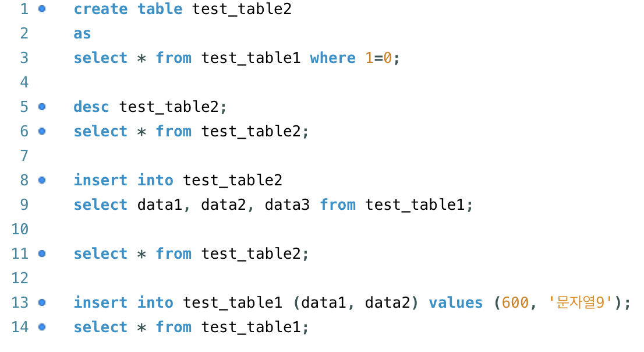
Task: Click the statement marker dot on line 14
Action: pos(42,327)
